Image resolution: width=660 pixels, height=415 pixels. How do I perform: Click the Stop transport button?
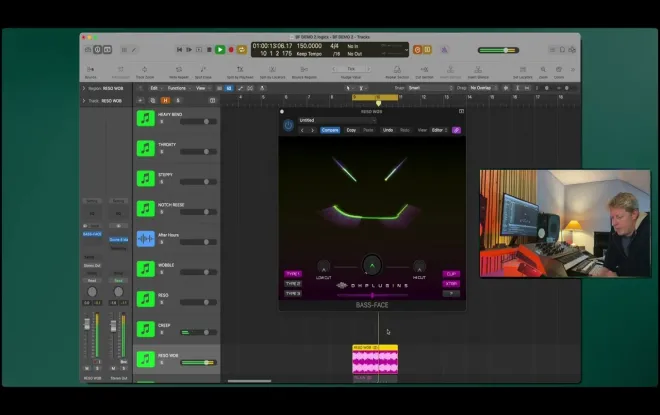point(209,50)
